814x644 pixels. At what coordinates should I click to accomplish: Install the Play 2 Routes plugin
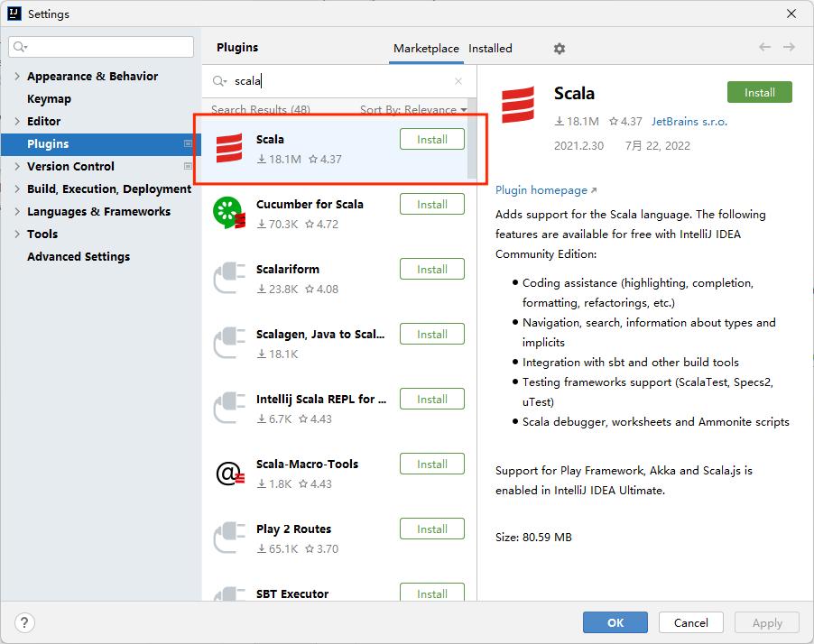tap(432, 529)
